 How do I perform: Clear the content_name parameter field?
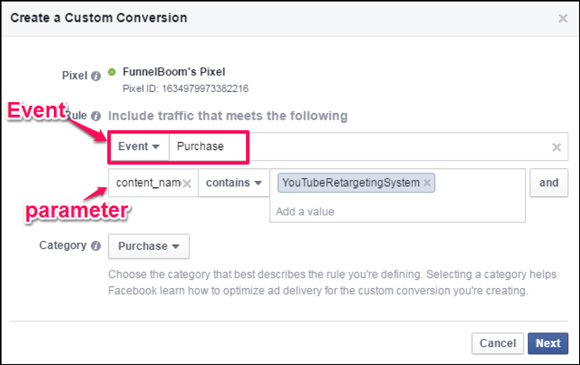187,183
